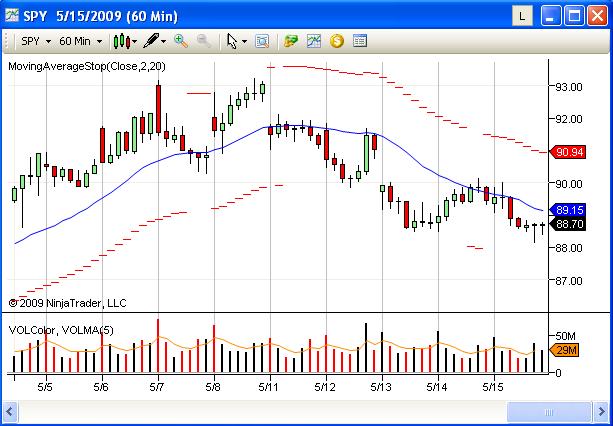Click the 5/12 date axis label
Screen dimensions: 613x426
click(x=324, y=387)
